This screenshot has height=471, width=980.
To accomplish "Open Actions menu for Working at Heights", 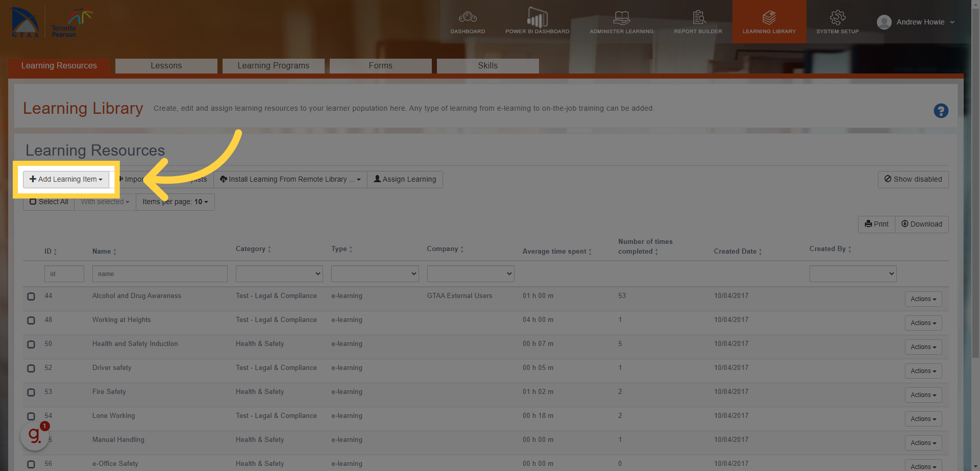I will coord(923,323).
